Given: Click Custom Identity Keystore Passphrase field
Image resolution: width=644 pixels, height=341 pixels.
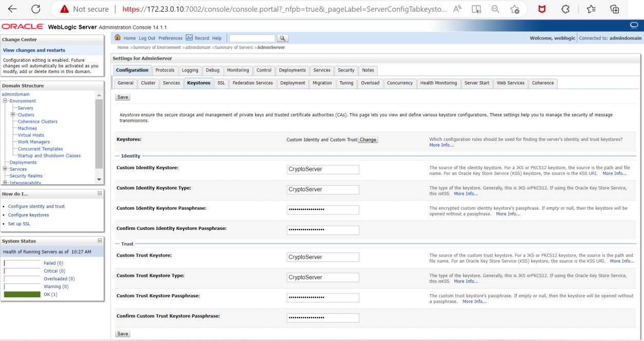Looking at the screenshot, I should click(323, 210).
